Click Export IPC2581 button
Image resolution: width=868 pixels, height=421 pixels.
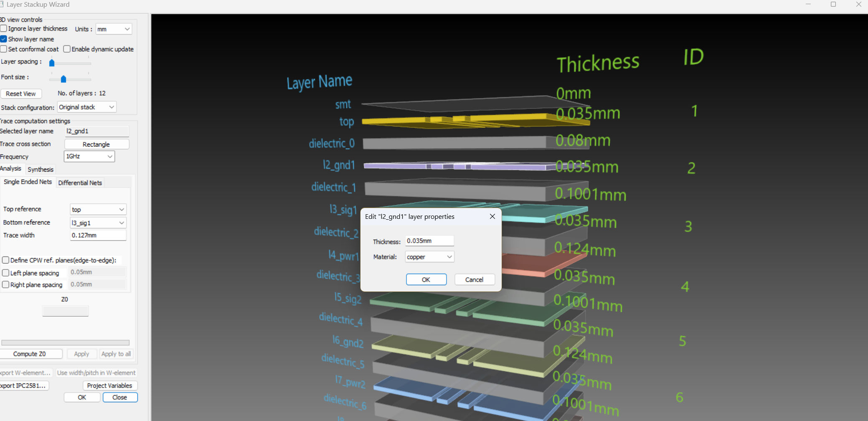[x=24, y=385]
